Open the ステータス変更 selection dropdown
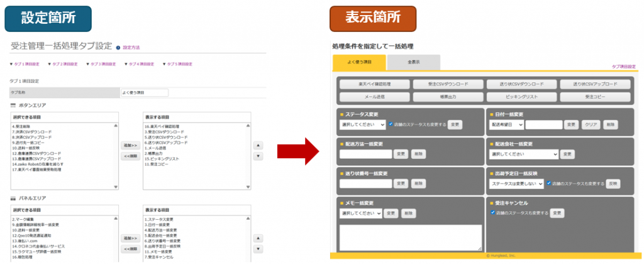 coord(362,124)
